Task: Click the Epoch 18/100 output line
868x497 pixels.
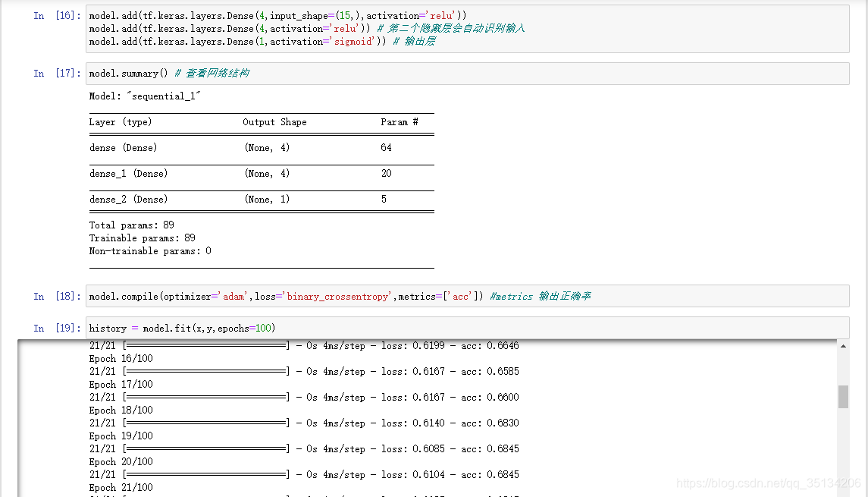Action: [121, 410]
